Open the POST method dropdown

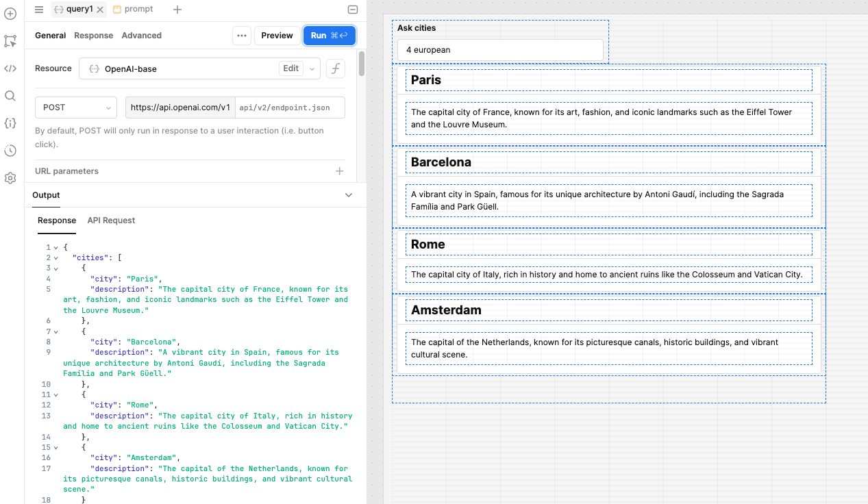click(x=76, y=108)
